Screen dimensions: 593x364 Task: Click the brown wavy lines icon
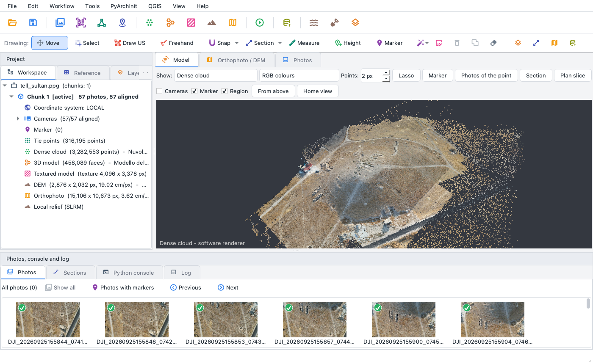pos(314,22)
